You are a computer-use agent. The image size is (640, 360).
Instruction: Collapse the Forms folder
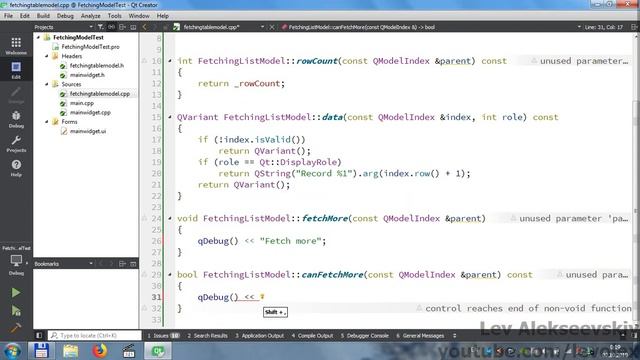coord(47,122)
